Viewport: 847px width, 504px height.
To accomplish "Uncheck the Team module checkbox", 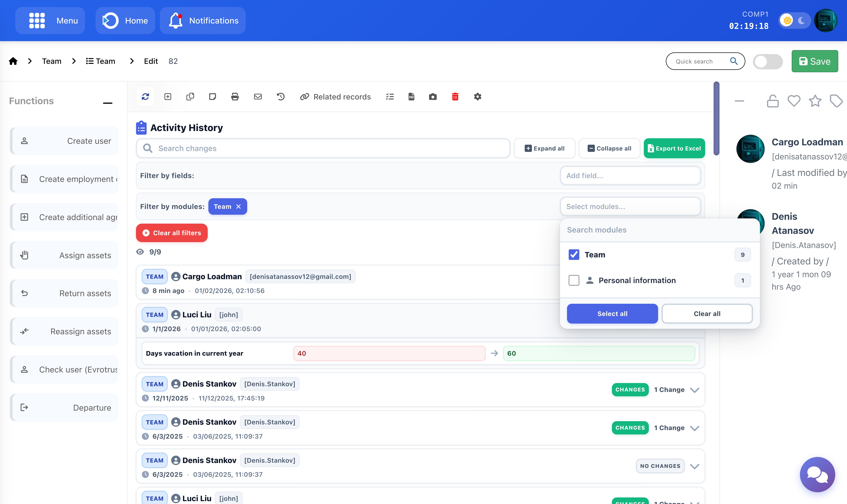I will pos(574,255).
